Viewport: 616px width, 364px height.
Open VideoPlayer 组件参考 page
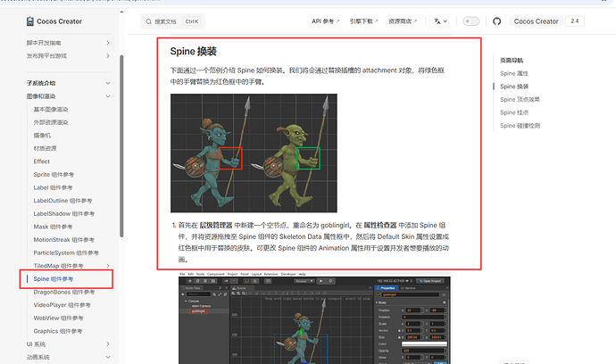62,305
